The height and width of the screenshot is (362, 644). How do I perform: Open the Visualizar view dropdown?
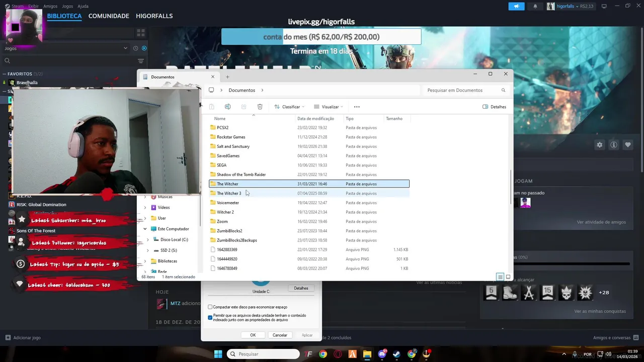tap(328, 107)
